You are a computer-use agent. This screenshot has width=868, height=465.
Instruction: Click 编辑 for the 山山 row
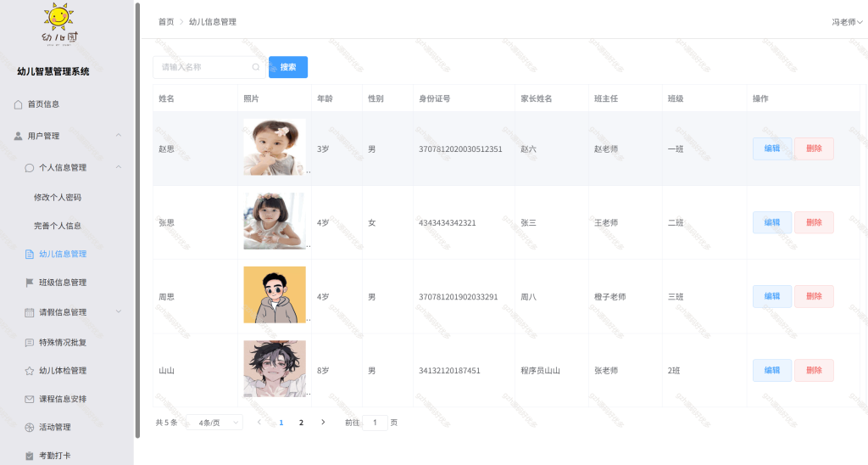(771, 370)
